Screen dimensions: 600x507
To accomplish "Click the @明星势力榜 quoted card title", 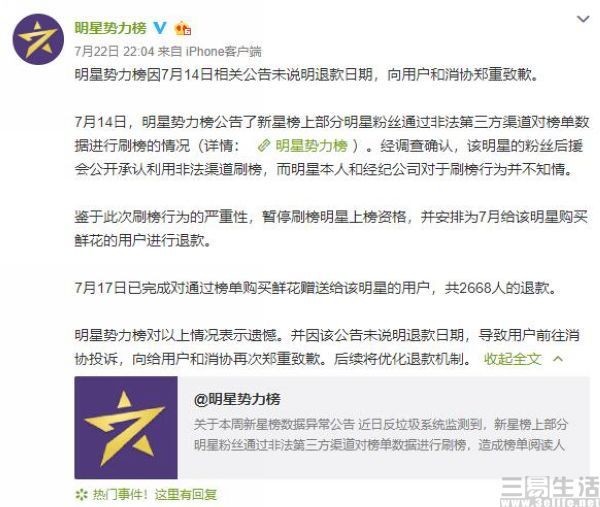I will click(x=237, y=399).
